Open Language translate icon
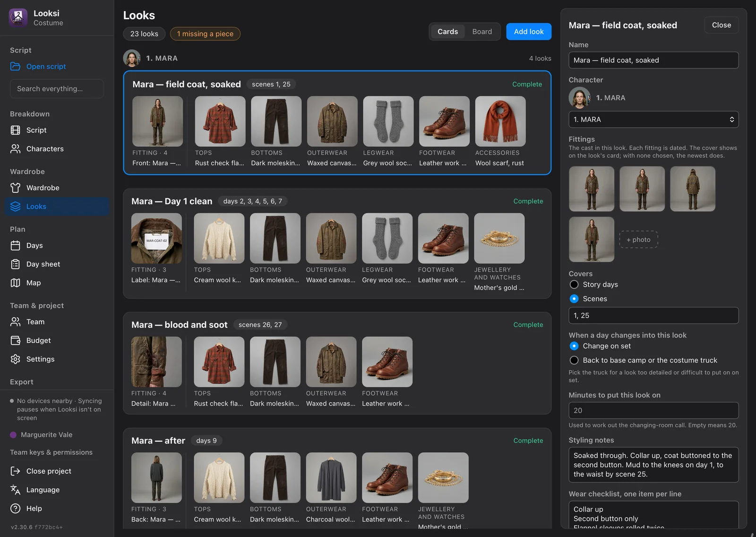Viewport: 756px width, 537px height. pyautogui.click(x=16, y=490)
